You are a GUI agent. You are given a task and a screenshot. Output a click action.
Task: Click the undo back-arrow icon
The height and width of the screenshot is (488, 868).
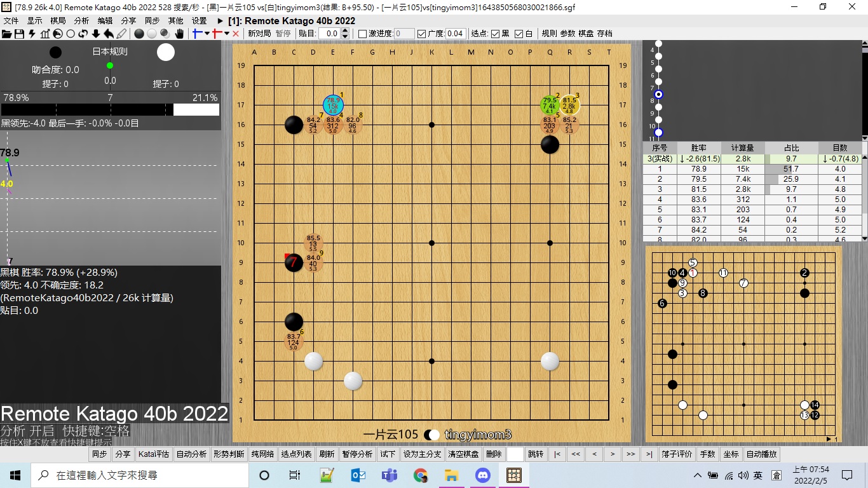click(109, 33)
